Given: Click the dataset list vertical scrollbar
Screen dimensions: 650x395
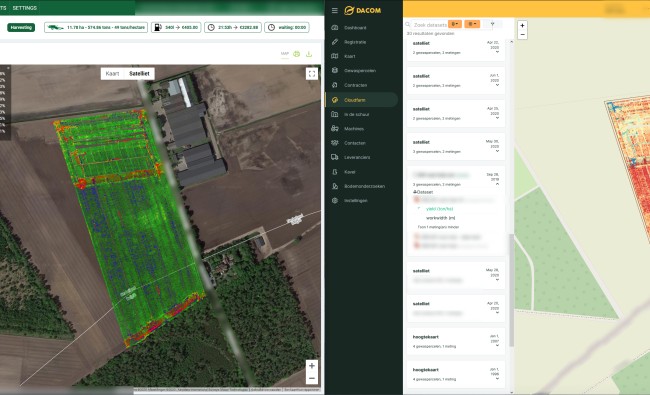Looking at the screenshot, I should [x=511, y=290].
